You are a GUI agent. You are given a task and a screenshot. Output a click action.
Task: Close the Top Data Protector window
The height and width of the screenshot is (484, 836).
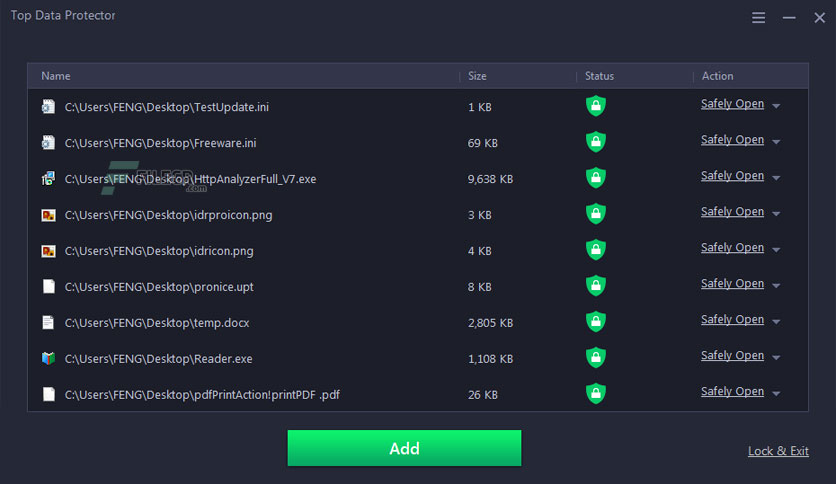pos(819,18)
